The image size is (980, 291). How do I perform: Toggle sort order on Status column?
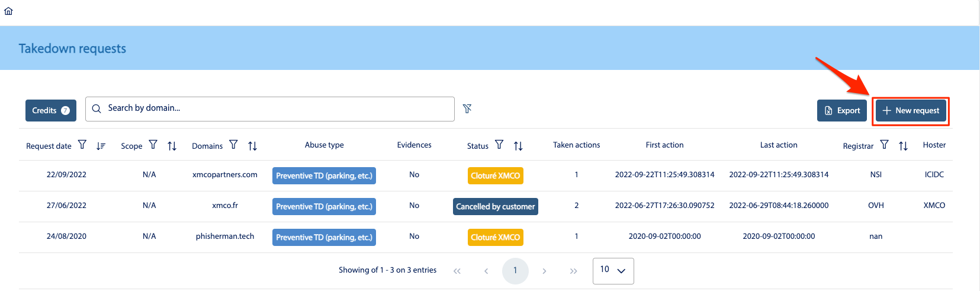[x=518, y=146]
